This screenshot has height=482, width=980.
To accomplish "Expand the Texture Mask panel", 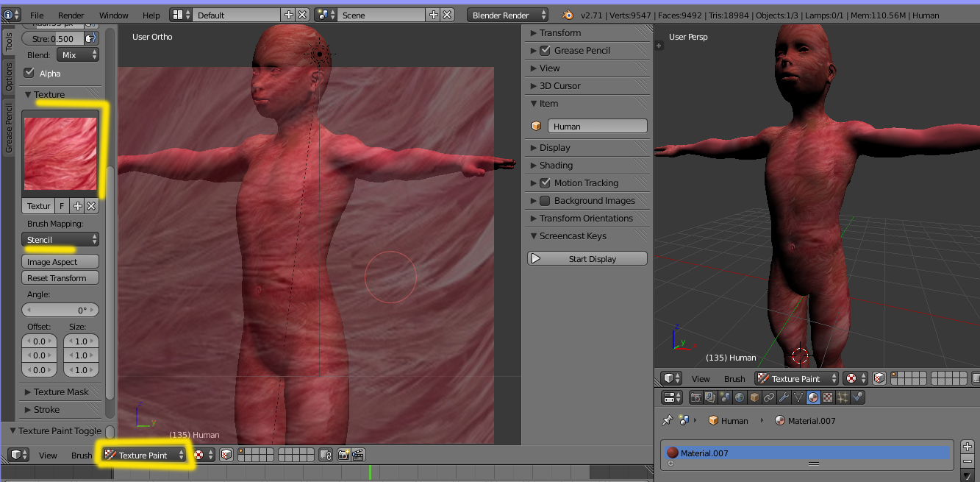I will (x=60, y=392).
